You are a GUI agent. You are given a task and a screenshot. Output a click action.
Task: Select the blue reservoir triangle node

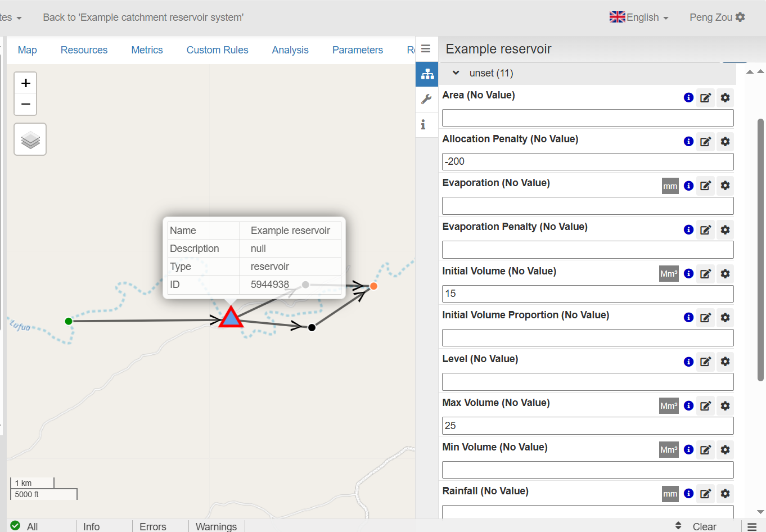[x=231, y=318]
